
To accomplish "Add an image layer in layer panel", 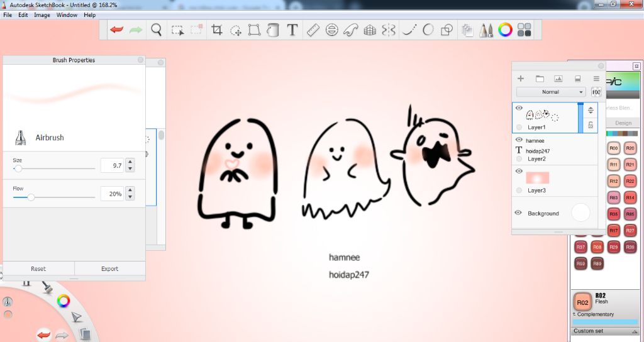I will 558,79.
